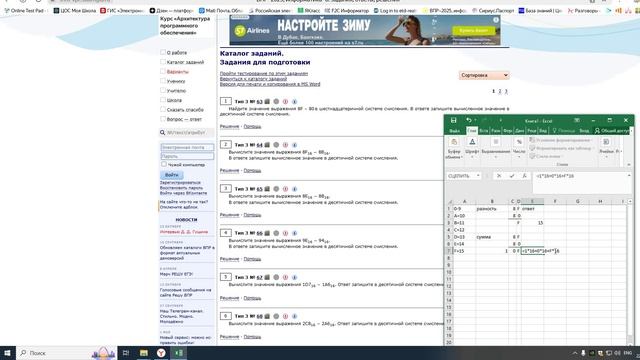
Task: Check the box next to 'Варианты'
Action: (163, 71)
